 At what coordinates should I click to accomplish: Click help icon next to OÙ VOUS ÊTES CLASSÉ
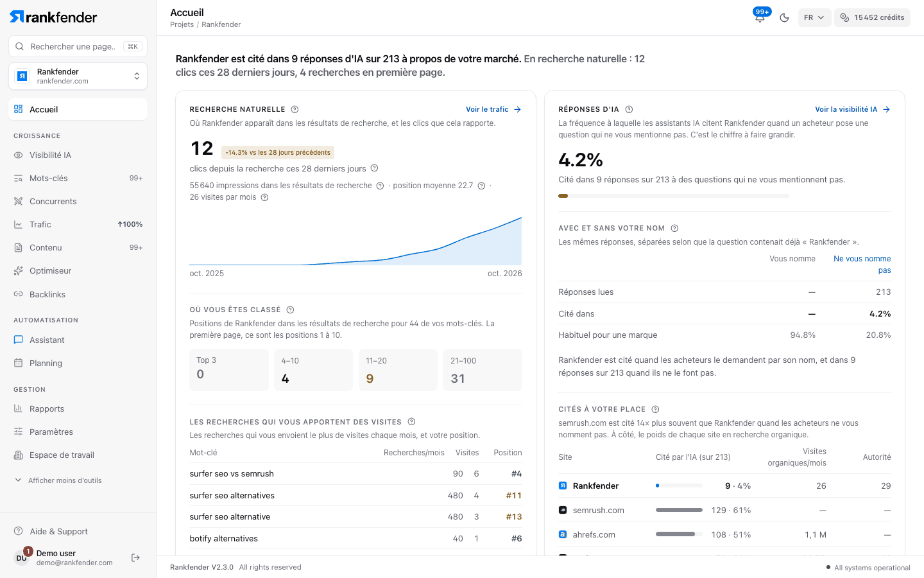click(x=290, y=310)
